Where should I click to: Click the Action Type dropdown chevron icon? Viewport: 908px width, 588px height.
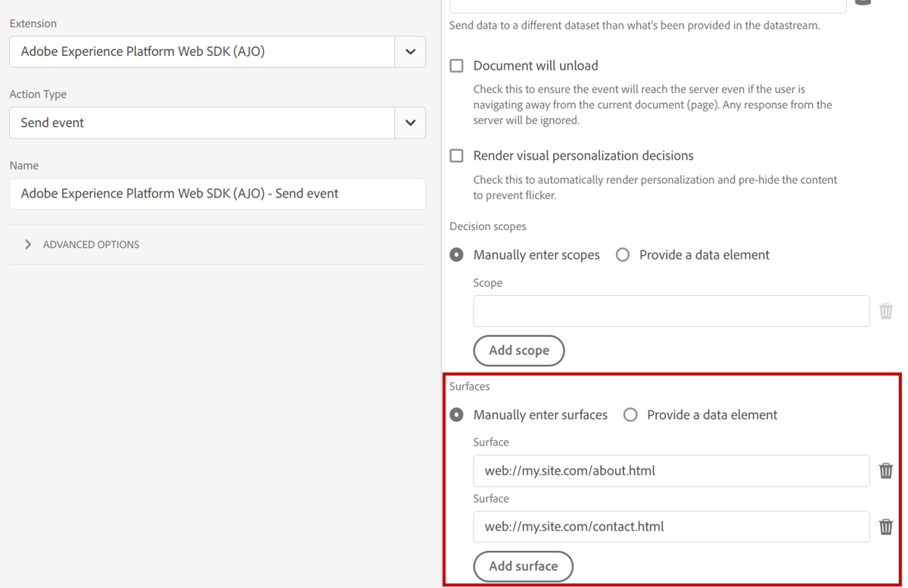coord(409,122)
